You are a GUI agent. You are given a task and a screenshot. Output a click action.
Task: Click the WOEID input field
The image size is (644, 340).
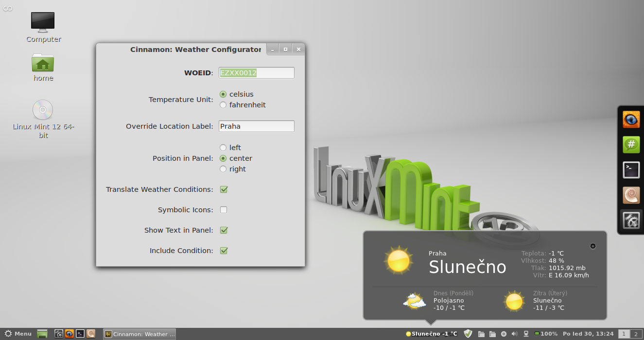tap(257, 73)
